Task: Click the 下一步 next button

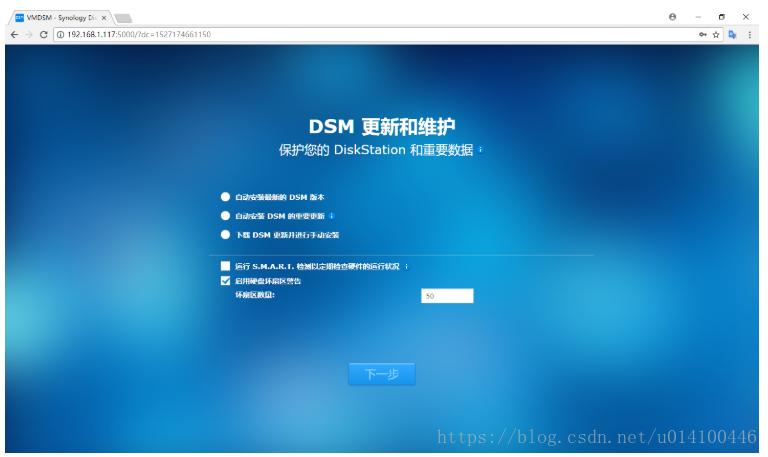Action: tap(382, 374)
